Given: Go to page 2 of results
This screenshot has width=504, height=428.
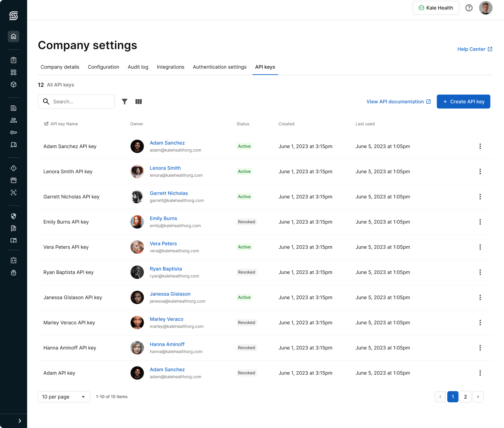Looking at the screenshot, I should (x=465, y=397).
